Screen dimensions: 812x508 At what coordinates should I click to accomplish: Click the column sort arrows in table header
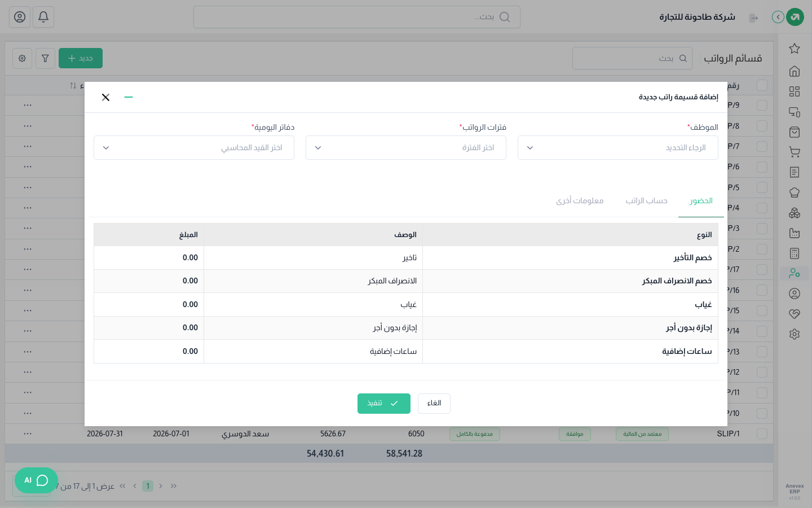point(73,85)
